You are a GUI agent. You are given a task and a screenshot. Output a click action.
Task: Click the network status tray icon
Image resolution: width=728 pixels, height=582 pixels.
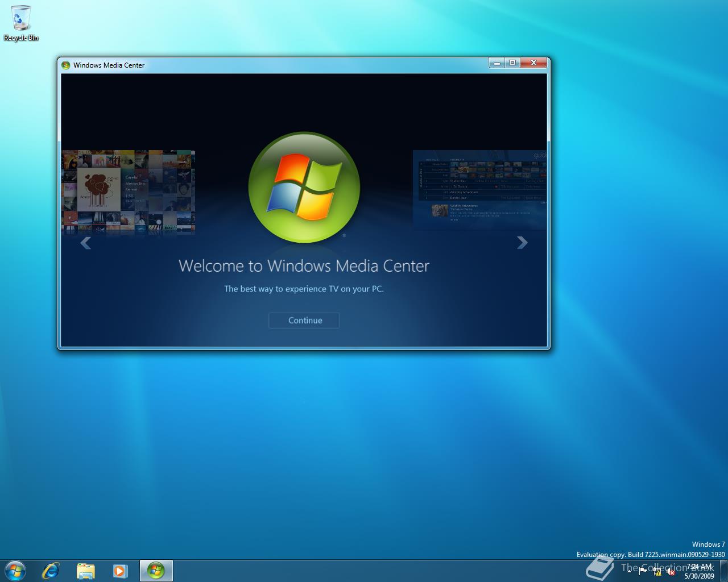657,572
